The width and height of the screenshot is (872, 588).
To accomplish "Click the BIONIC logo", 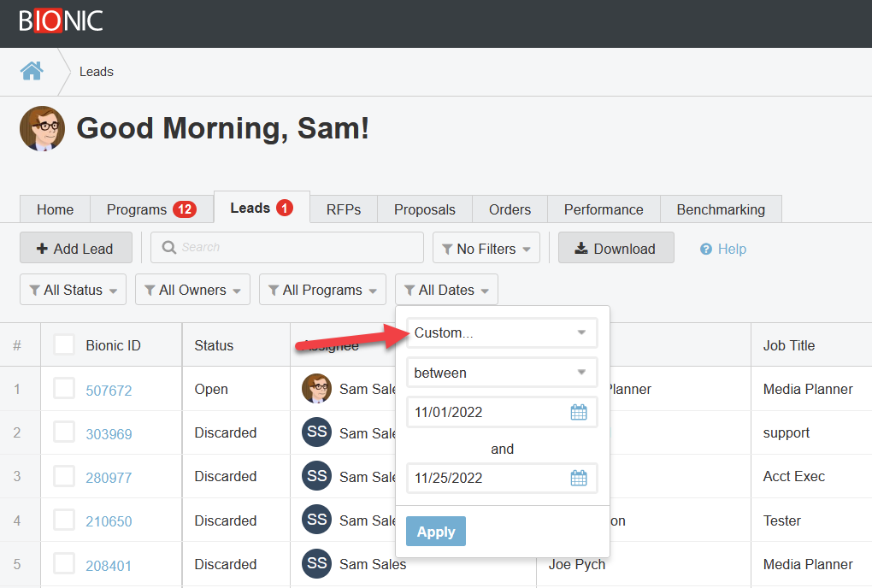I will click(61, 21).
